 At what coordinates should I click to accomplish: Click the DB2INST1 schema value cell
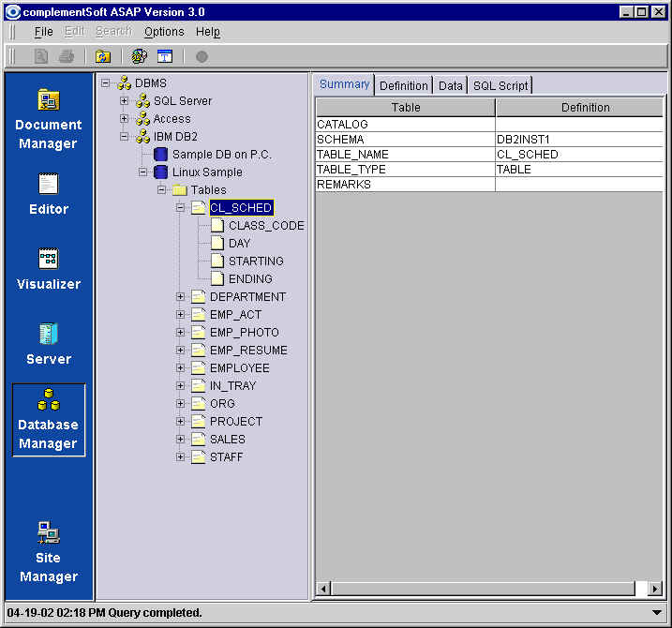[579, 140]
